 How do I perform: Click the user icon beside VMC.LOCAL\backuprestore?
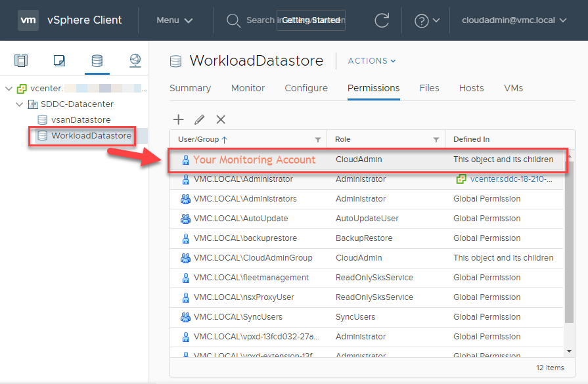pyautogui.click(x=186, y=238)
